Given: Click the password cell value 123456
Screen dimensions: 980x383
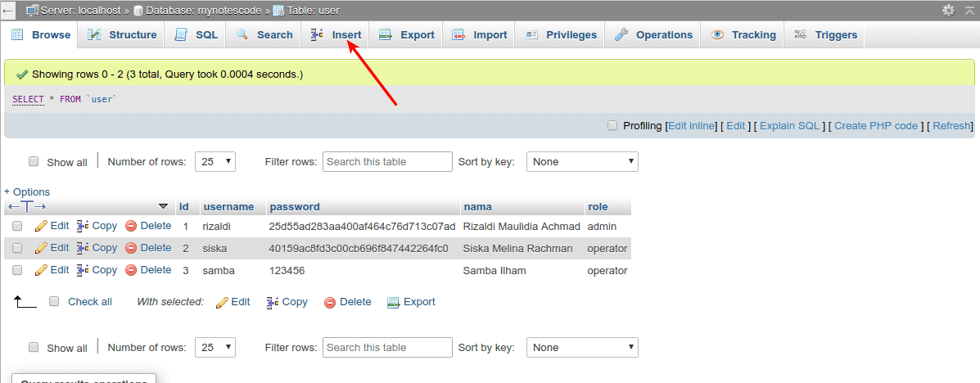Looking at the screenshot, I should (x=287, y=271).
